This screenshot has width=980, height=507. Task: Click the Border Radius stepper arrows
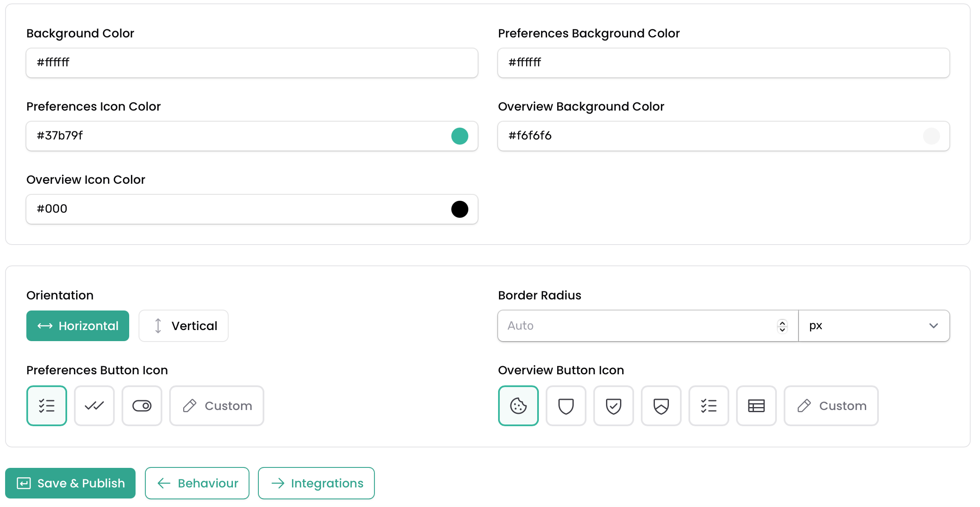(x=782, y=326)
